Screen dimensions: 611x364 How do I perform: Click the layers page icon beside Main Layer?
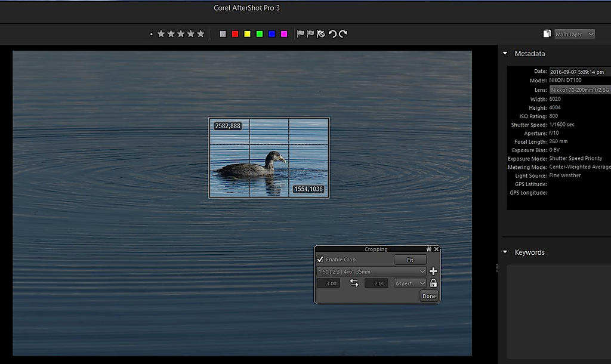click(547, 34)
